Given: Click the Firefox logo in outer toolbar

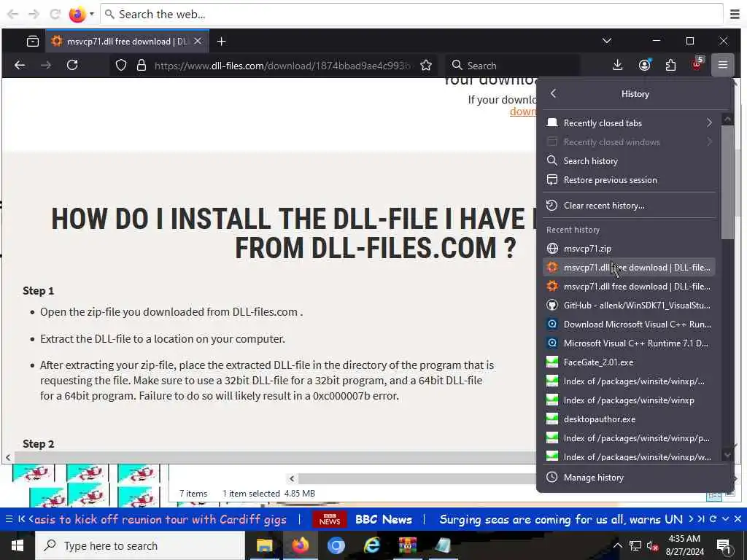Looking at the screenshot, I should click(77, 15).
